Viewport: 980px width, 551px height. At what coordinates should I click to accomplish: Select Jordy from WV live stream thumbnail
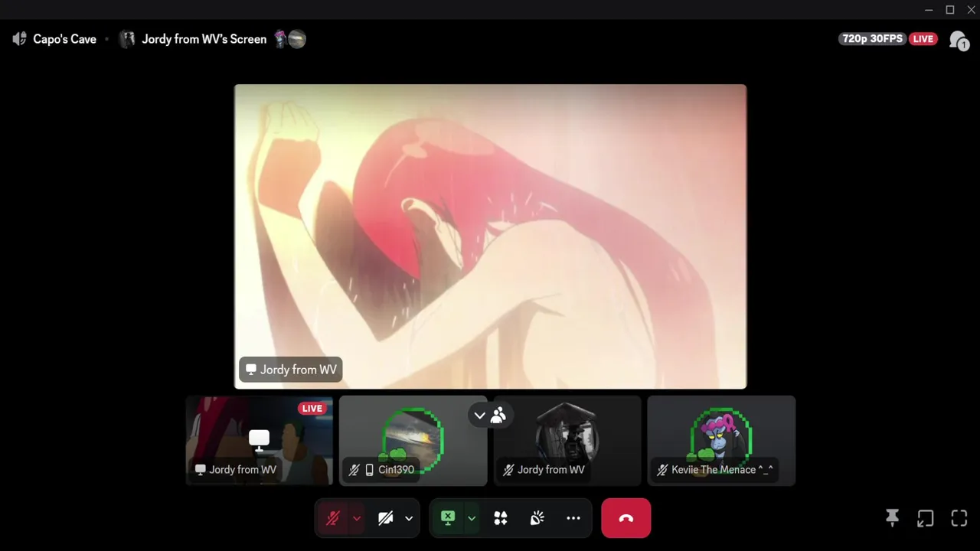pyautogui.click(x=260, y=441)
